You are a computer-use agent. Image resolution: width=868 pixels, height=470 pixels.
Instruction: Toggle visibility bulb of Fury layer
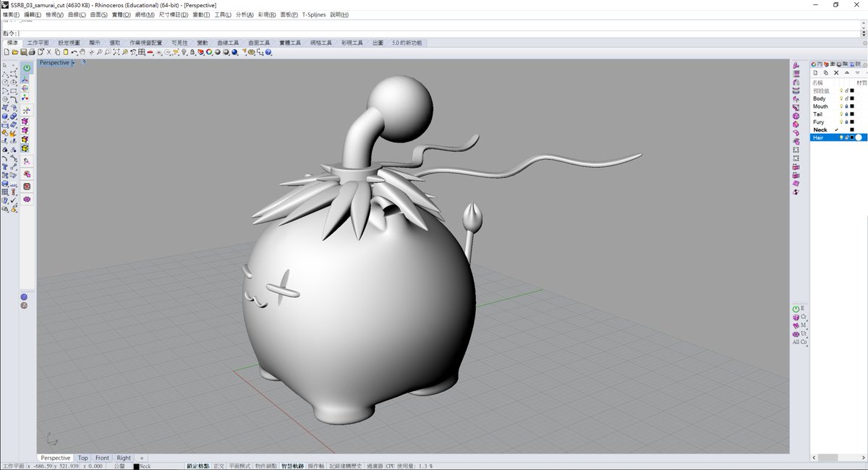(841, 122)
